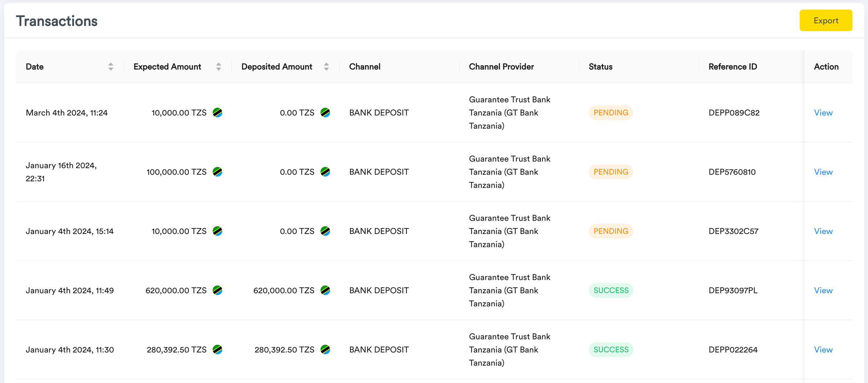Select reference ID DEP5760810
868x383 pixels.
(x=732, y=172)
